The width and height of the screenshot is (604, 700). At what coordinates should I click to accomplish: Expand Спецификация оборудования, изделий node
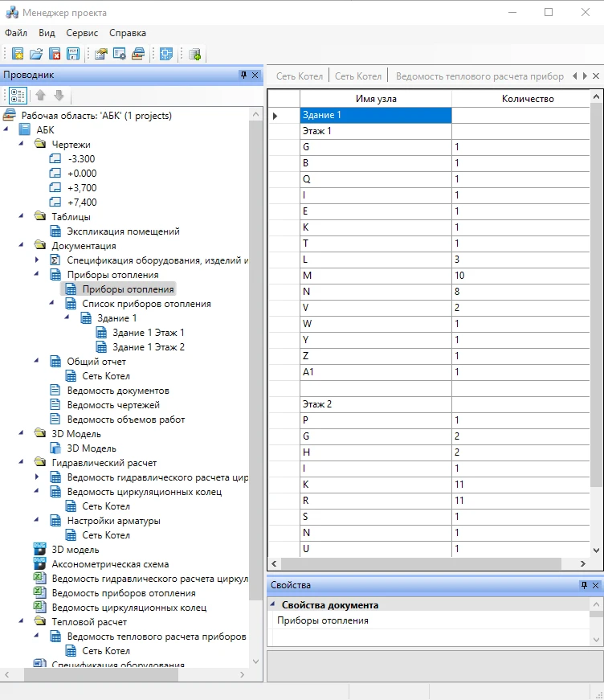37,260
